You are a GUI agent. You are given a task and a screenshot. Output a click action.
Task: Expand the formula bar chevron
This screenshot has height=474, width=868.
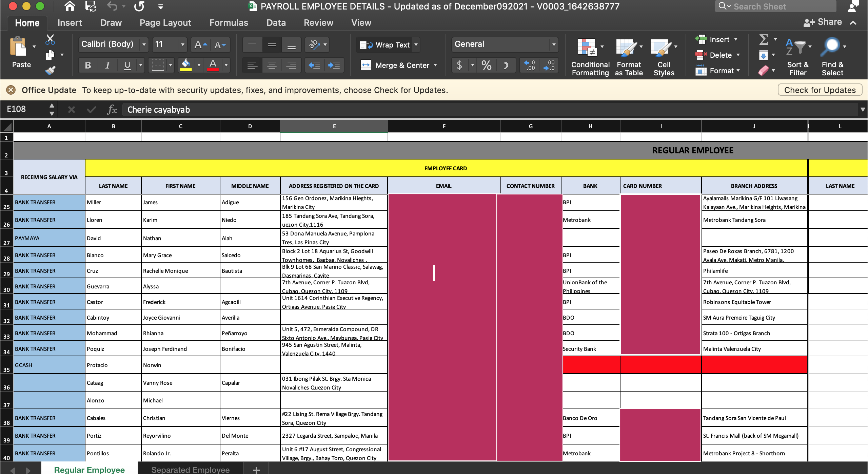[x=862, y=110]
